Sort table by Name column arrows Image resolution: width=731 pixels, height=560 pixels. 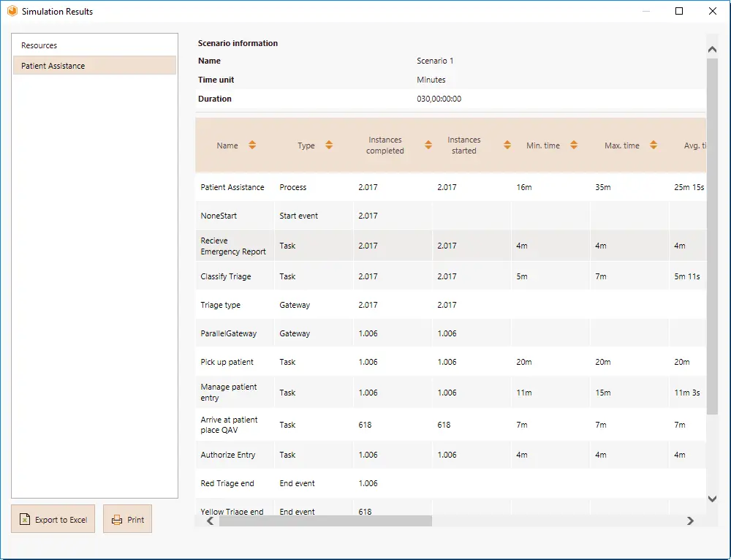pos(252,145)
